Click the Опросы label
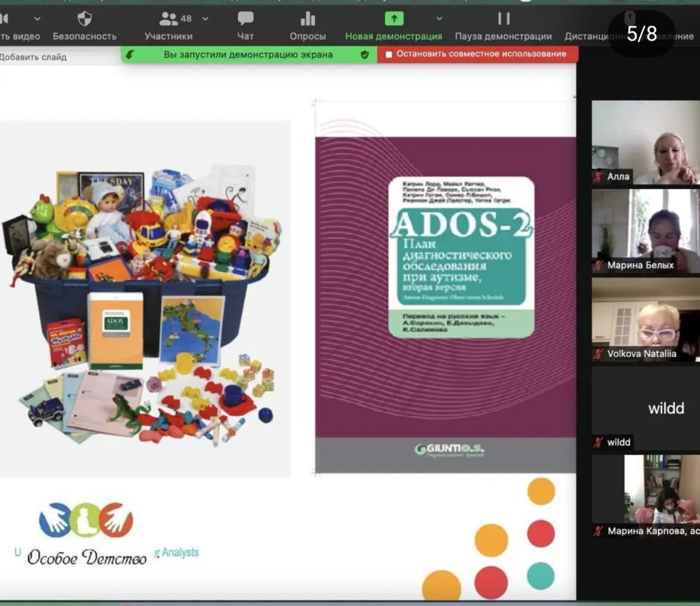Viewport: 700px width, 606px height. coord(308,36)
